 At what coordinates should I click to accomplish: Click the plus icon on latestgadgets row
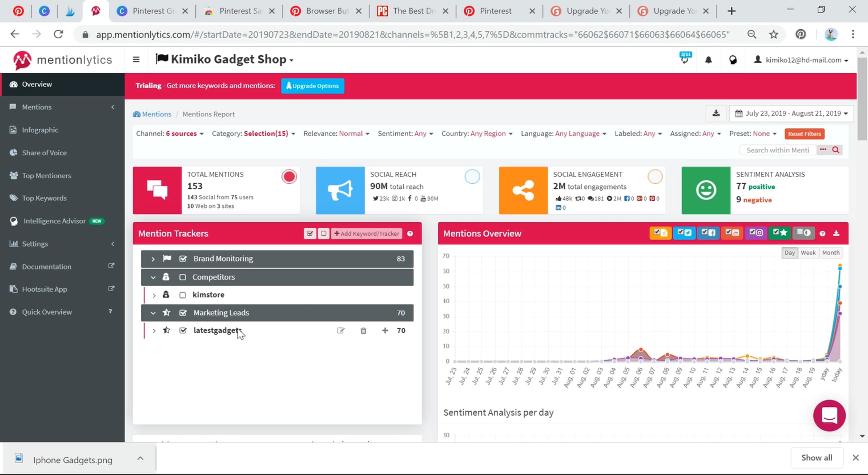(385, 330)
